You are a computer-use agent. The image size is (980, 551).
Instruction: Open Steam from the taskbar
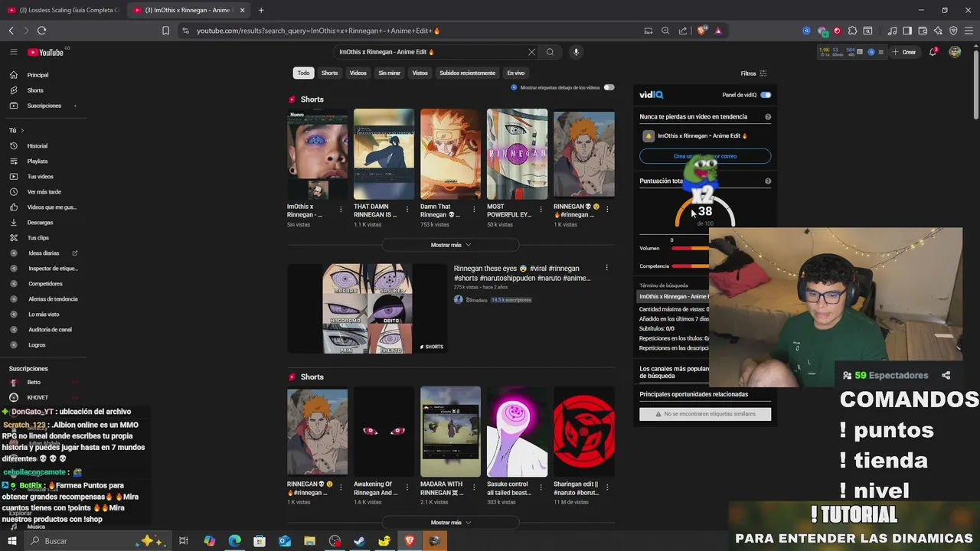click(359, 541)
